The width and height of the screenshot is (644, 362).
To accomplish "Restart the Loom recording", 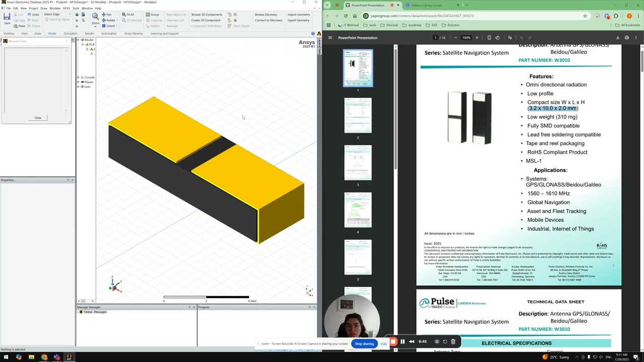I will pyautogui.click(x=445, y=342).
